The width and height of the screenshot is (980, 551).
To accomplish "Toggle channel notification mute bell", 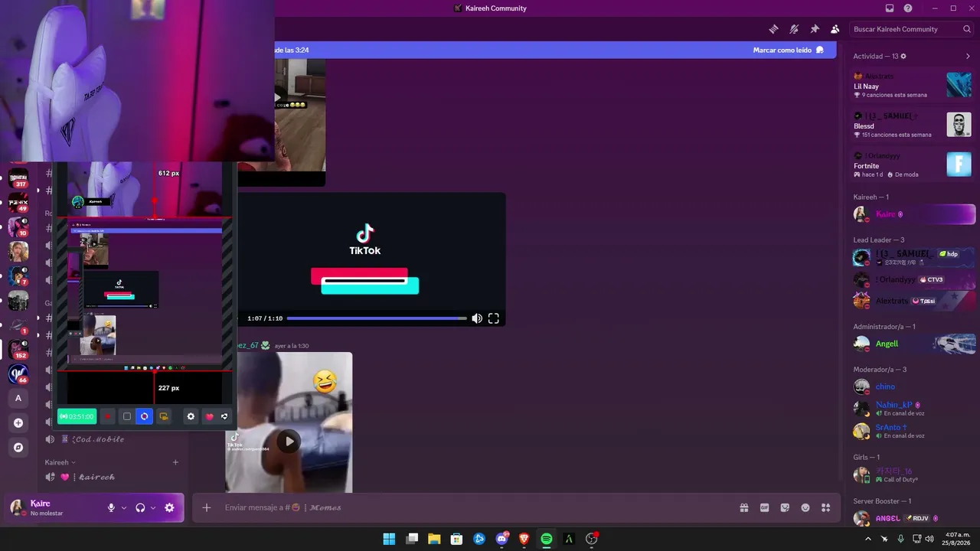I will coord(794,29).
